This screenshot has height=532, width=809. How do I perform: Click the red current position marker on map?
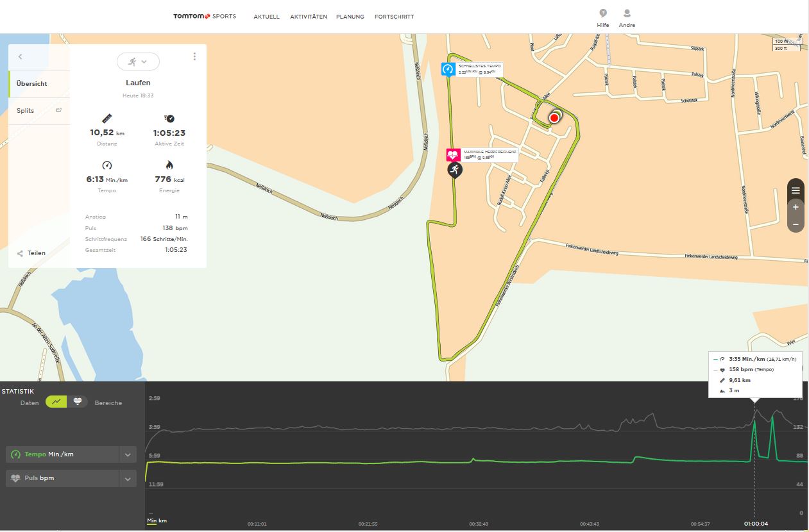tap(554, 118)
